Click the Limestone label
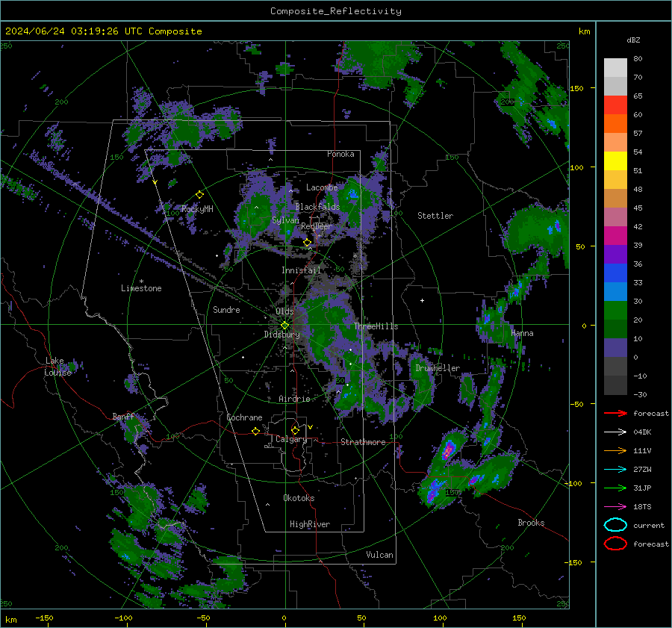The image size is (672, 628). 141,288
